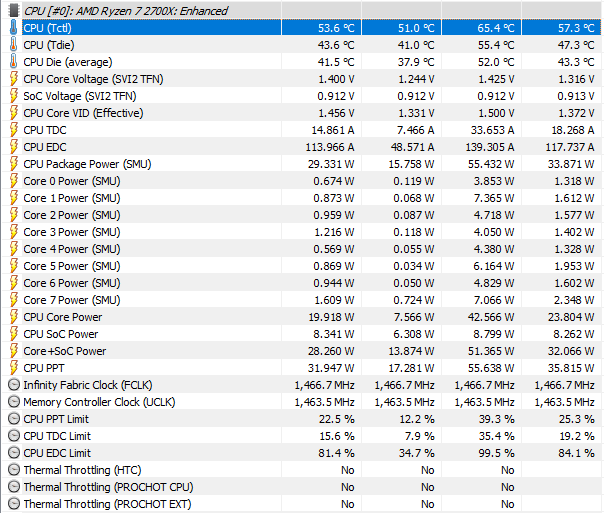Select the CPU Core Power label

tap(63, 317)
